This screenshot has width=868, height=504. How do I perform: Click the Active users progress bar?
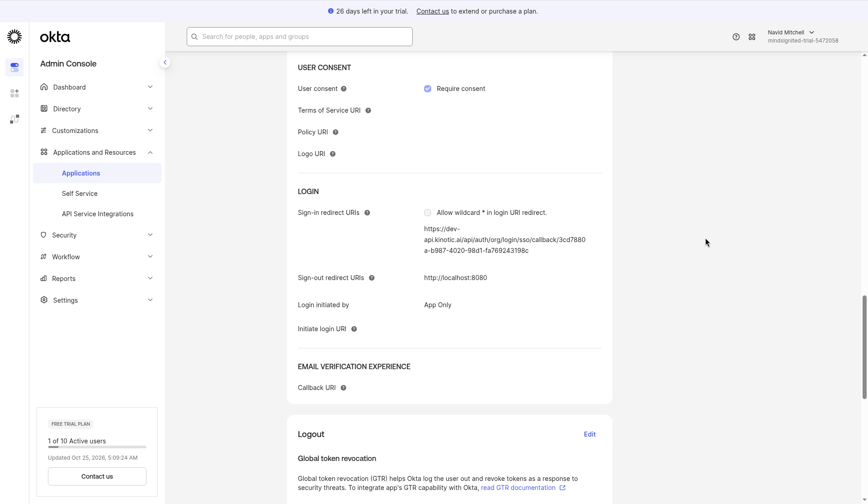[97, 447]
